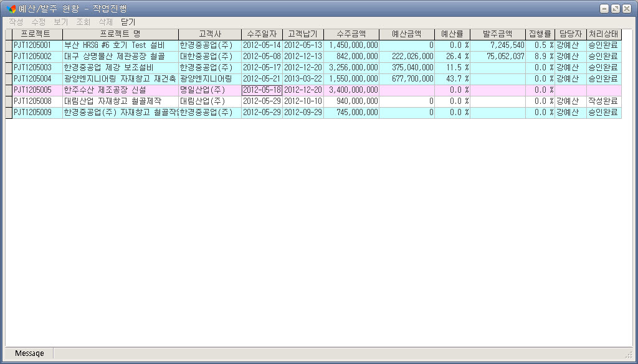
Task: Click project name 한경중공업 제강 보조설비
Action: pos(120,67)
